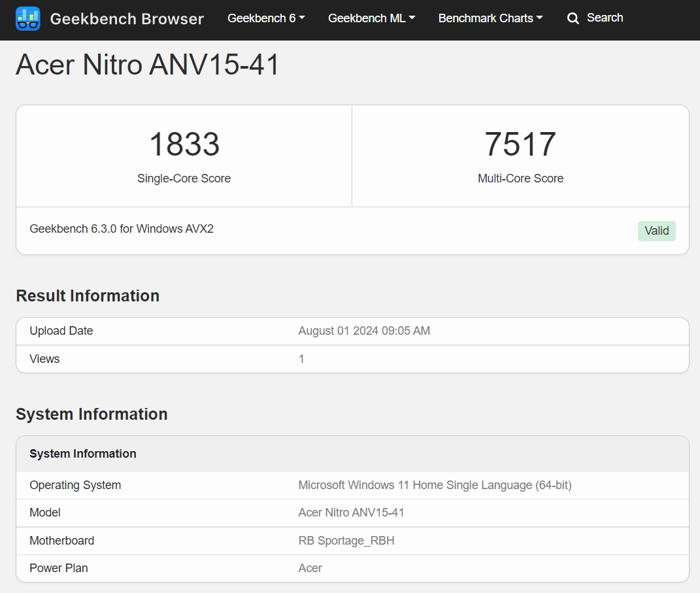The height and width of the screenshot is (593, 700).
Task: Select the Power Plan value Acer
Action: (x=310, y=568)
